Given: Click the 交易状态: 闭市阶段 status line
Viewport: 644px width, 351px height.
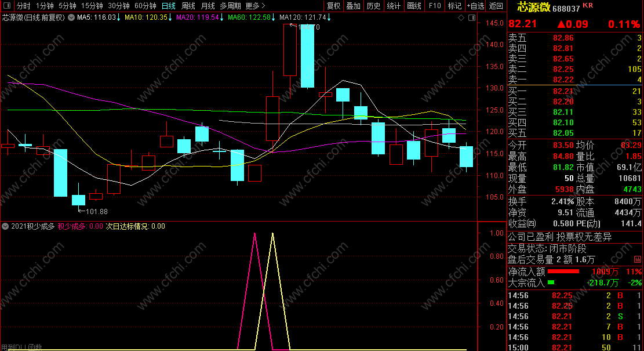Looking at the screenshot, I should click(547, 249).
